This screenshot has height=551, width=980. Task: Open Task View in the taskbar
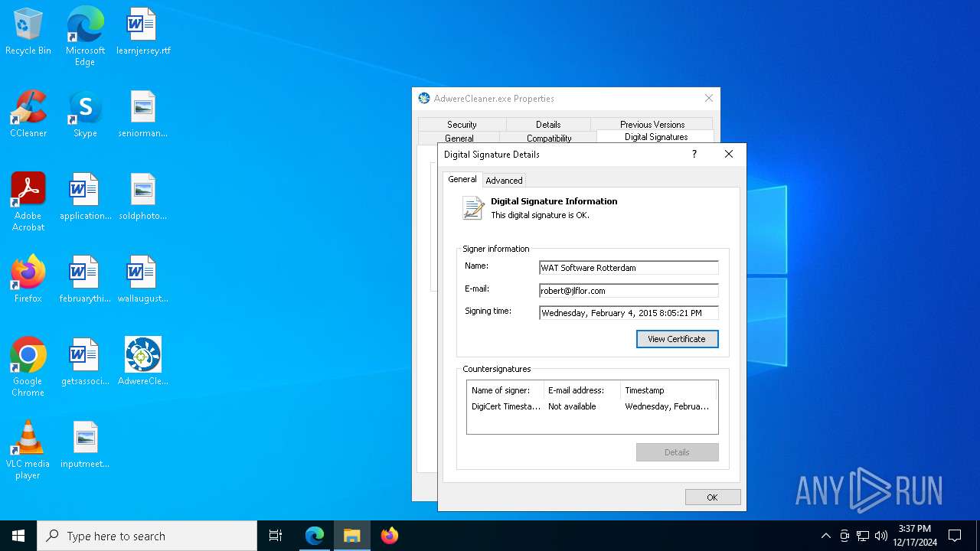pos(276,536)
